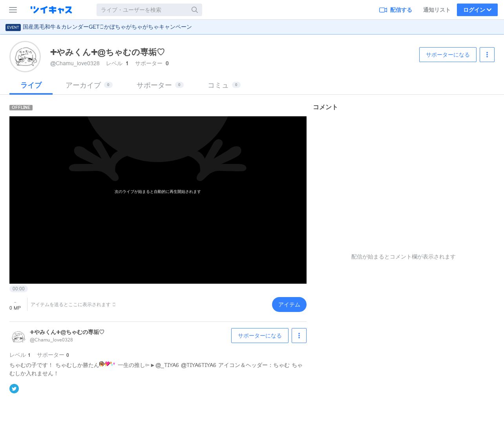Click the offline video player

click(158, 200)
